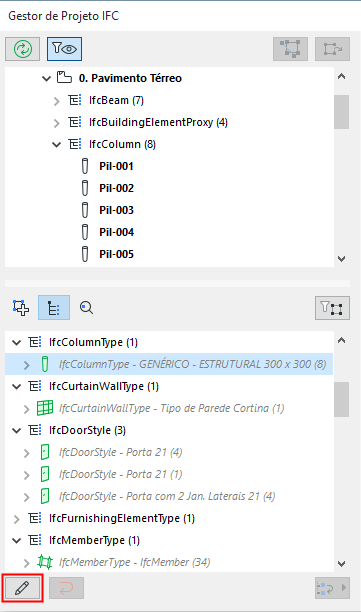Toggle the filter visible elements button
361x612 pixels.
[x=64, y=49]
